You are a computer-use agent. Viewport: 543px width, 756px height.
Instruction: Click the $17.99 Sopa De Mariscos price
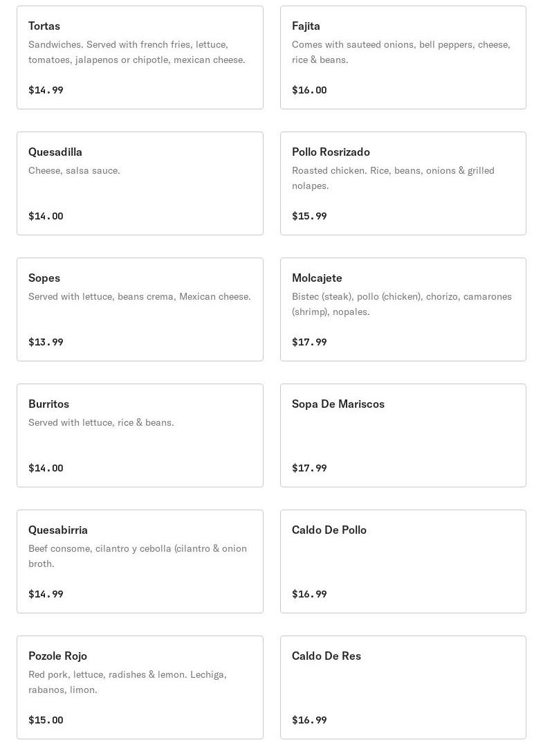(x=309, y=468)
